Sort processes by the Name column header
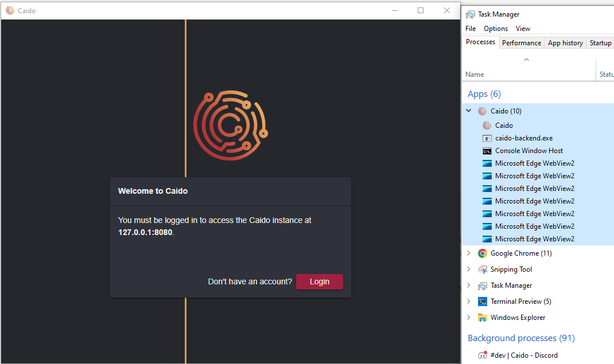This screenshot has height=364, width=614. pos(474,74)
